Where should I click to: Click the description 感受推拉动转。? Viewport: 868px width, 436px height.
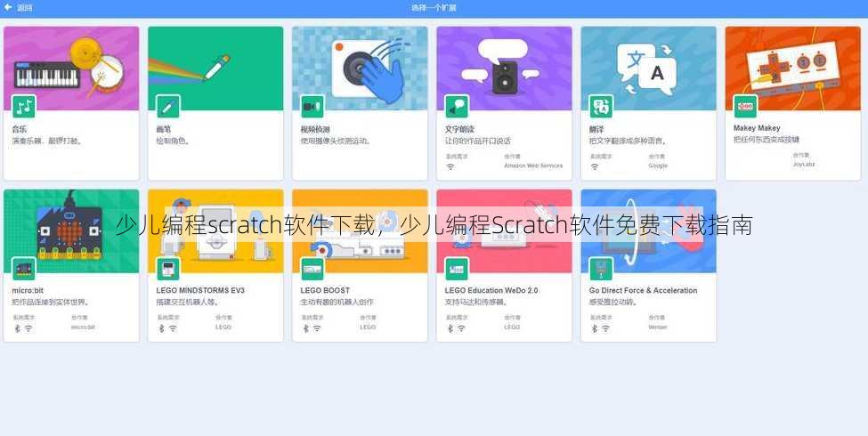point(612,303)
